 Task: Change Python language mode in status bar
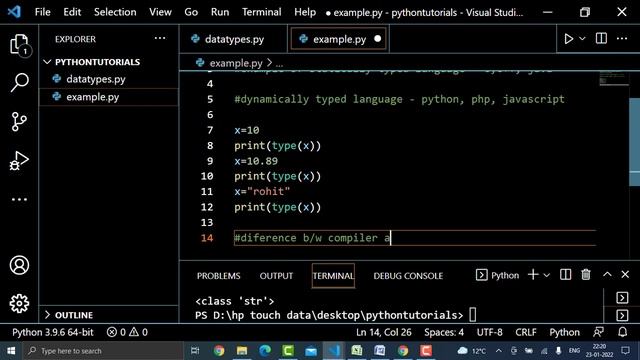[x=564, y=332]
